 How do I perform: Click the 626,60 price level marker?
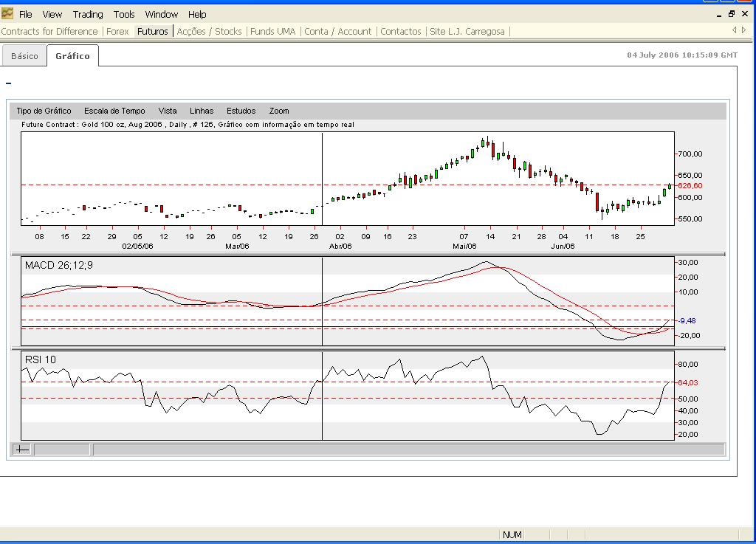pyautogui.click(x=690, y=186)
